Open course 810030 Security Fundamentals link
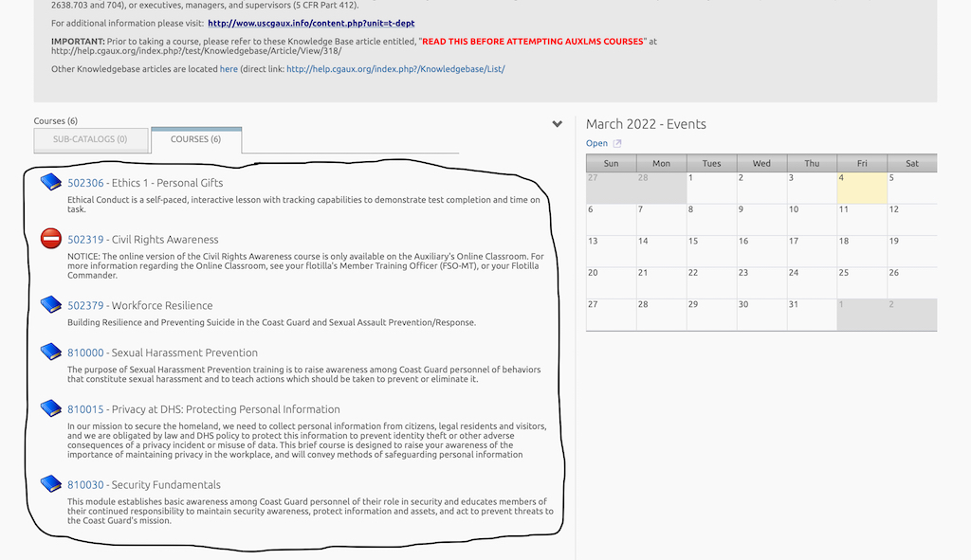 pos(85,485)
